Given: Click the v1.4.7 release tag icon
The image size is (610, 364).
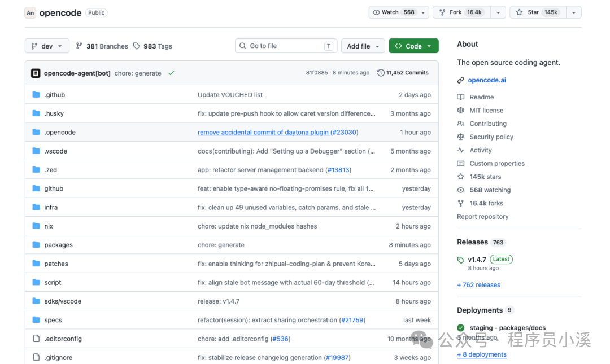Looking at the screenshot, I should (461, 260).
